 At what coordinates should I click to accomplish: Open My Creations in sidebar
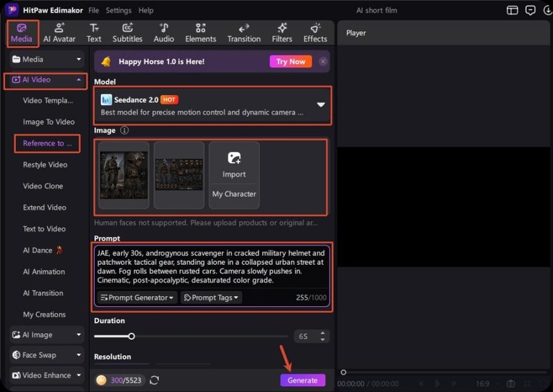pyautogui.click(x=44, y=315)
